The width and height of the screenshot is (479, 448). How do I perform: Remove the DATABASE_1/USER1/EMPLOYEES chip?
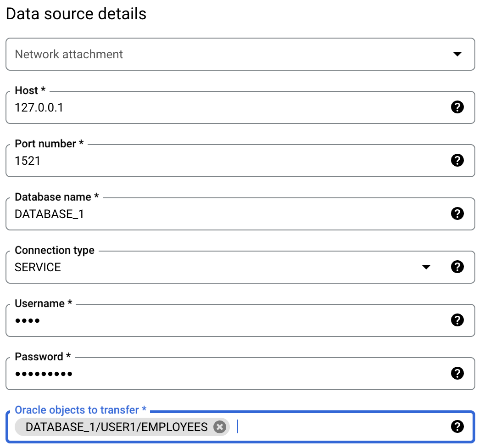pos(220,427)
